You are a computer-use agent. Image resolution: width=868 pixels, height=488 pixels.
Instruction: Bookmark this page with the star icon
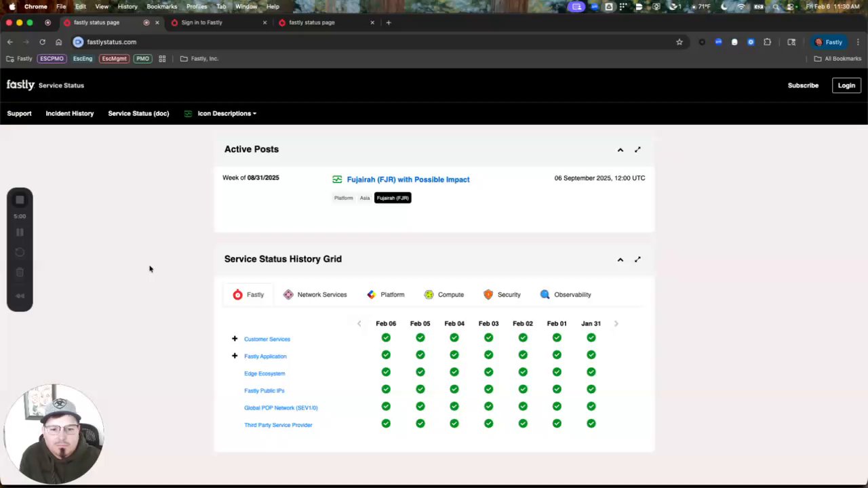point(679,42)
